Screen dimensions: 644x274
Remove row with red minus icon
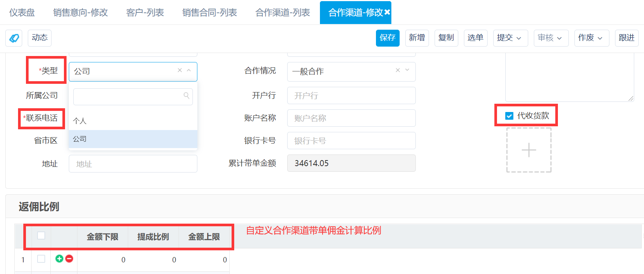click(69, 259)
